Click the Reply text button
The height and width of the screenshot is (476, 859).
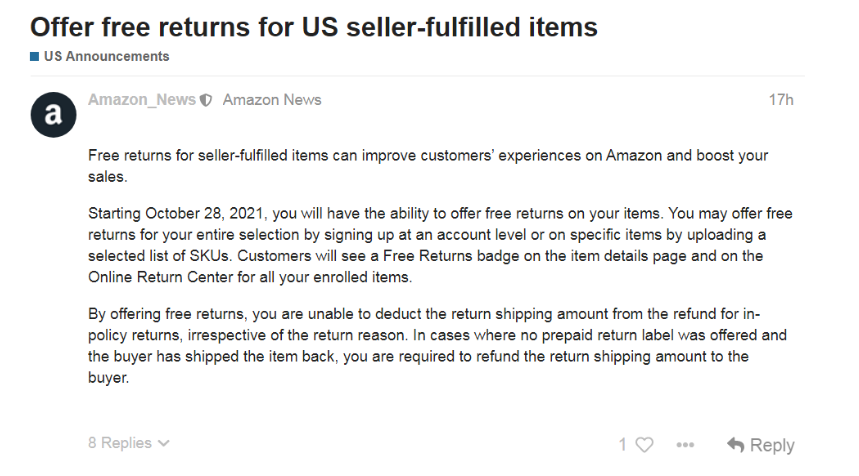click(772, 445)
